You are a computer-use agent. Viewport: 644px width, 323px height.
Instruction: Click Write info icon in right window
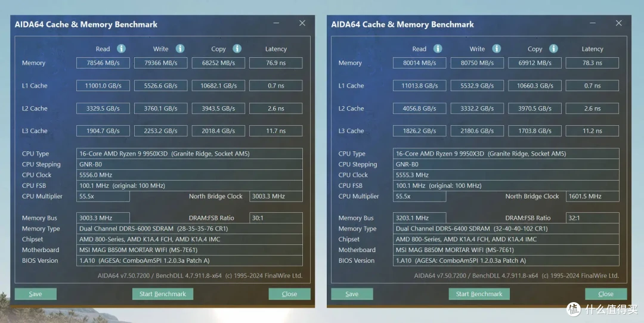click(x=497, y=48)
